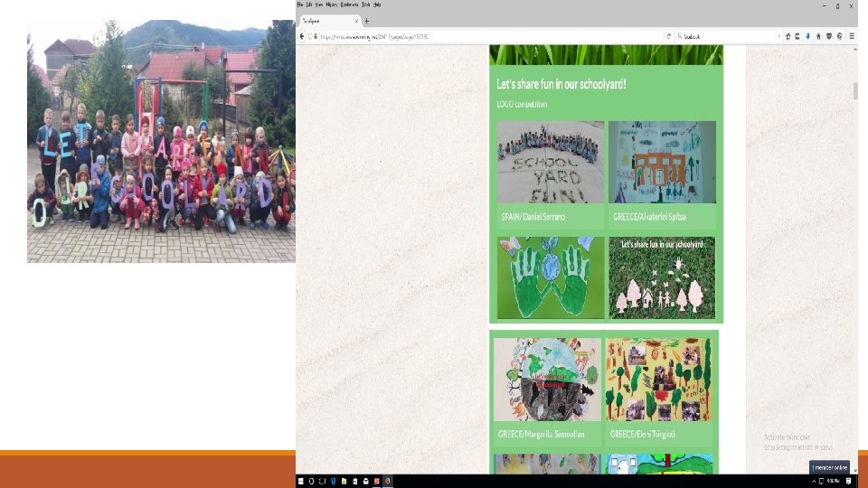Click the page vertical scrollbar thumb
Image resolution: width=868 pixels, height=488 pixels.
855,90
